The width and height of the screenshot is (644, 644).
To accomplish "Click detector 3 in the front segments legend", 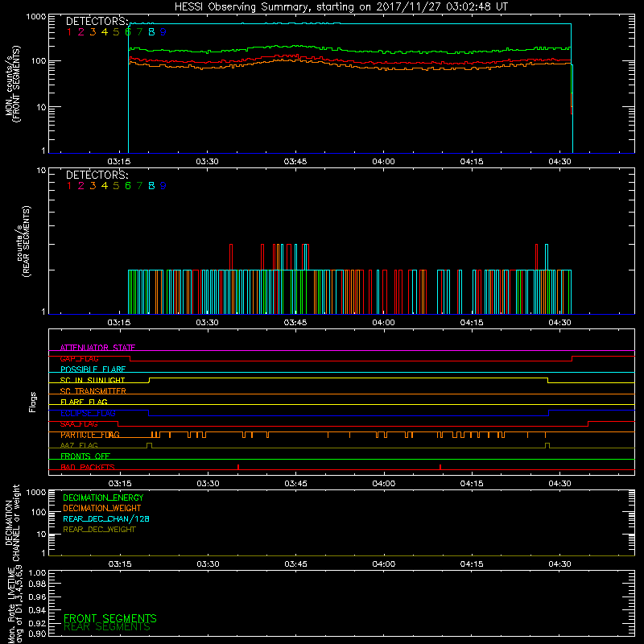I will point(93,32).
